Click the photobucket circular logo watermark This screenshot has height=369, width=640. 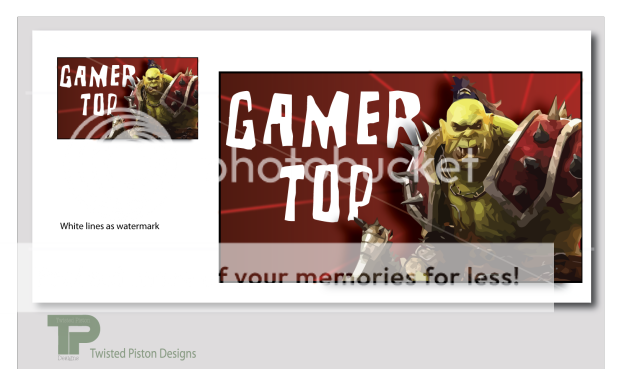coord(120,124)
